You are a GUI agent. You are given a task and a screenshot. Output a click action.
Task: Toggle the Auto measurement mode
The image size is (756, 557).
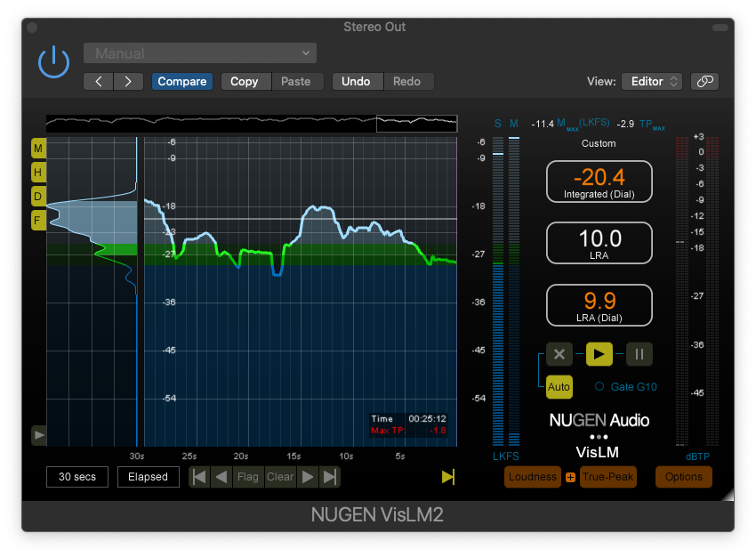(559, 387)
